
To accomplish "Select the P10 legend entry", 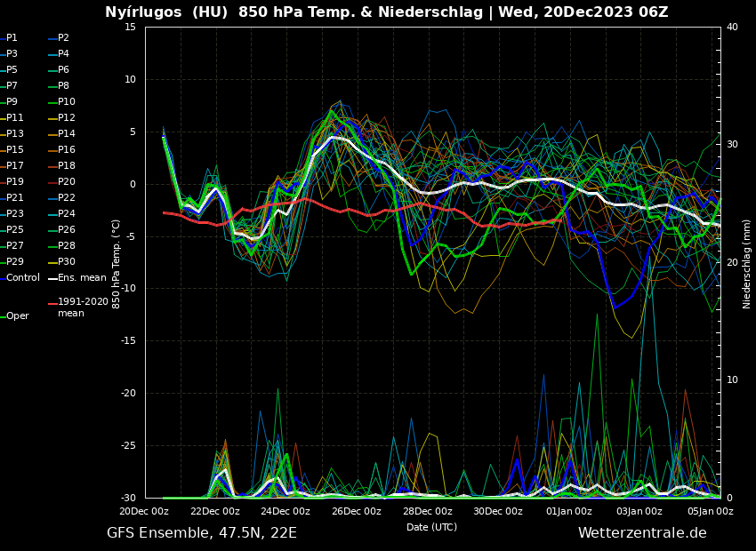I will point(66,102).
